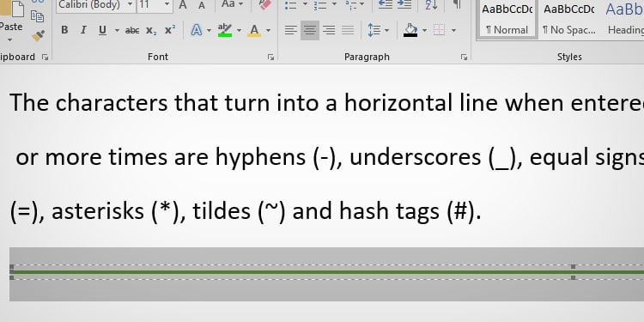Open the Numbering library dropdown arrow
The width and height of the screenshot is (644, 322).
tap(334, 4)
